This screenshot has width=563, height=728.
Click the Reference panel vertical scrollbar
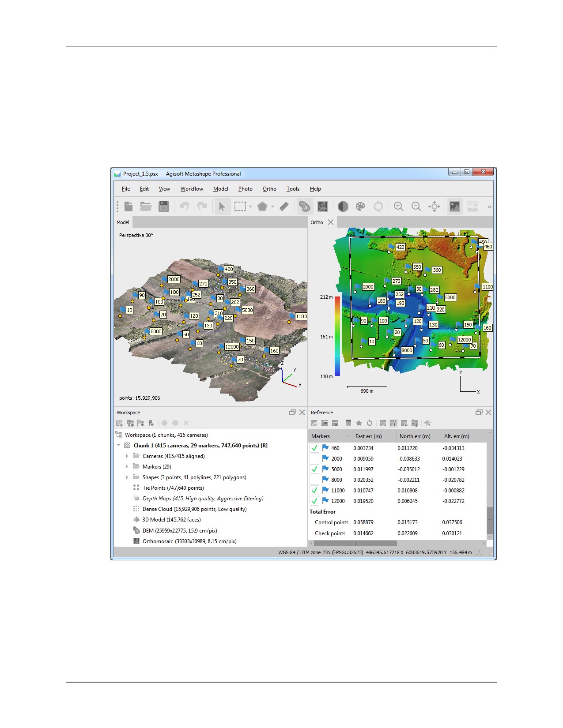pyautogui.click(x=489, y=521)
